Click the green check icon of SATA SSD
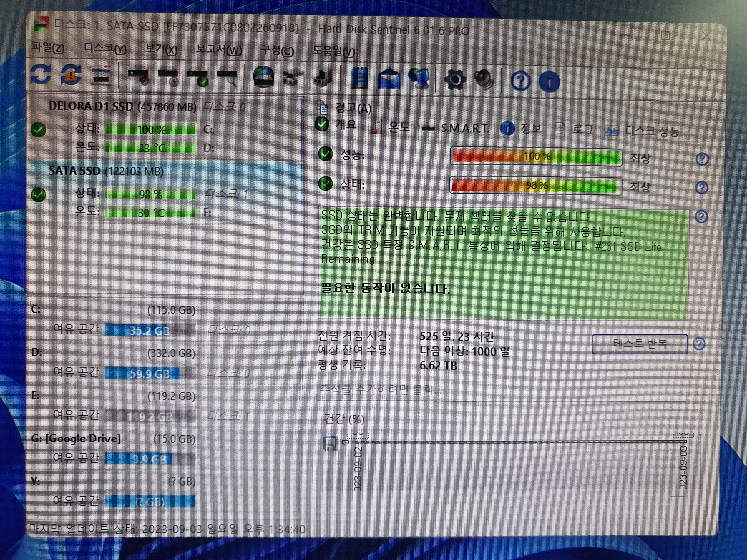747x560 pixels. coord(38,194)
